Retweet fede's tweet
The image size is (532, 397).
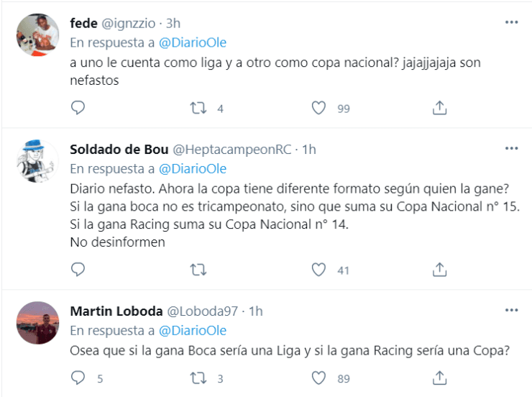click(x=198, y=108)
